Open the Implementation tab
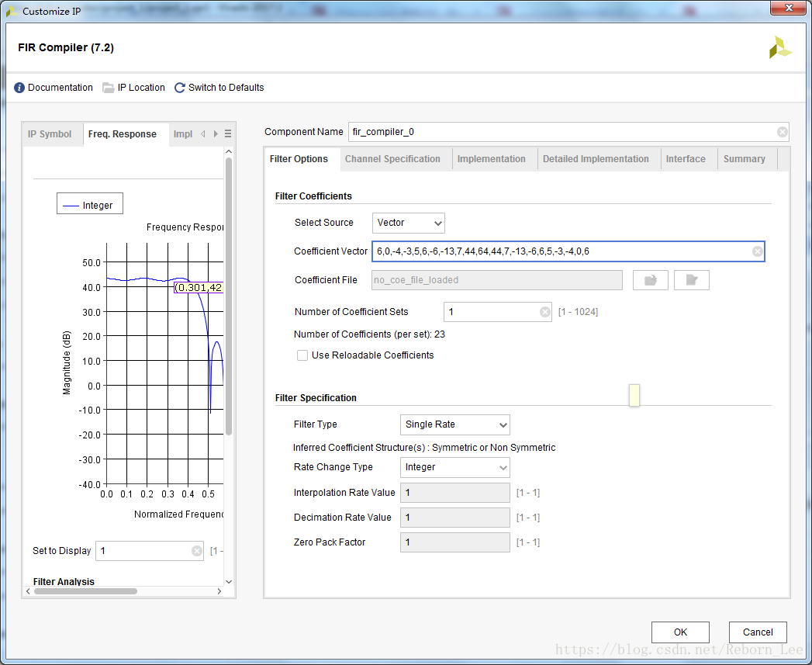The width and height of the screenshot is (812, 665). 492,159
